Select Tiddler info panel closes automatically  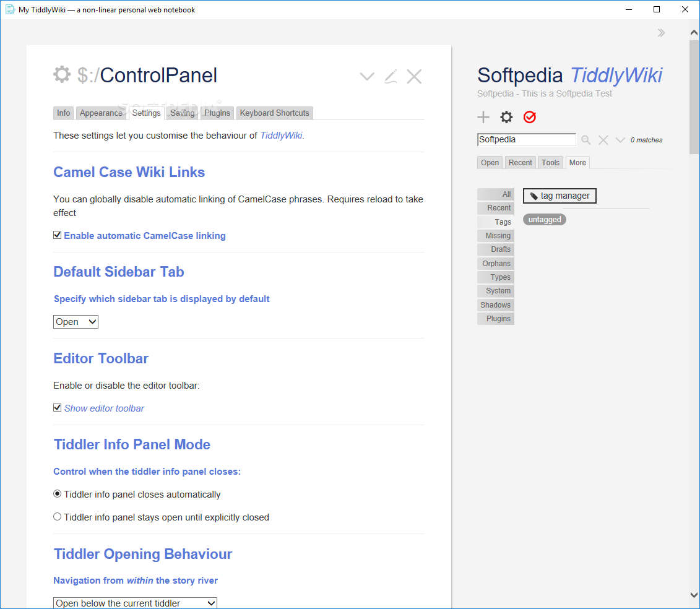[x=57, y=494]
